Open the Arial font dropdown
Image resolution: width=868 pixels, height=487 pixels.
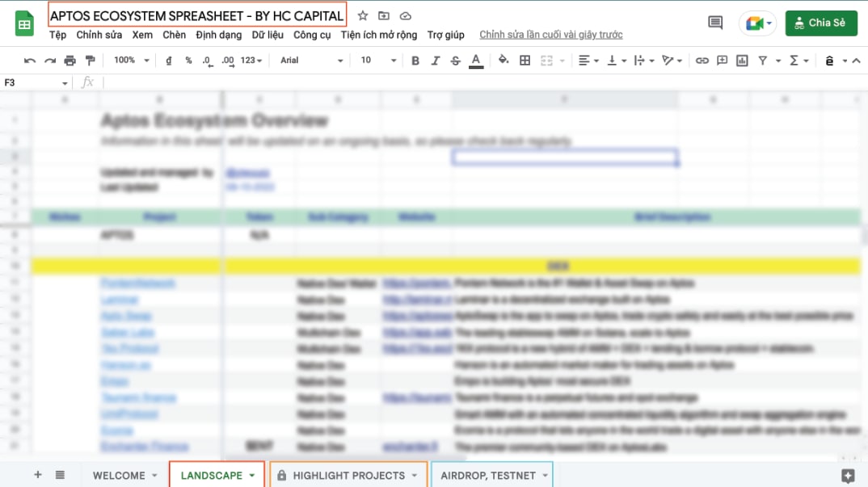311,61
